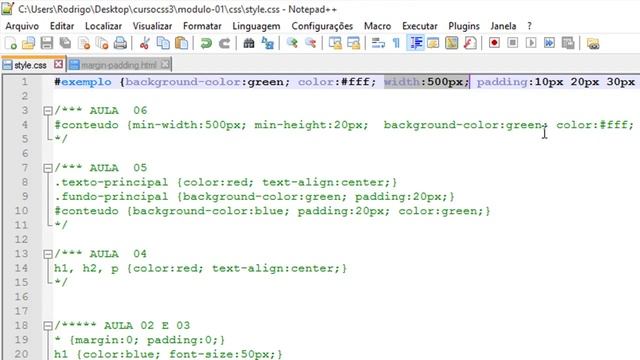The height and width of the screenshot is (360, 640).
Task: Start macro recording with the red dot
Action: (494, 43)
